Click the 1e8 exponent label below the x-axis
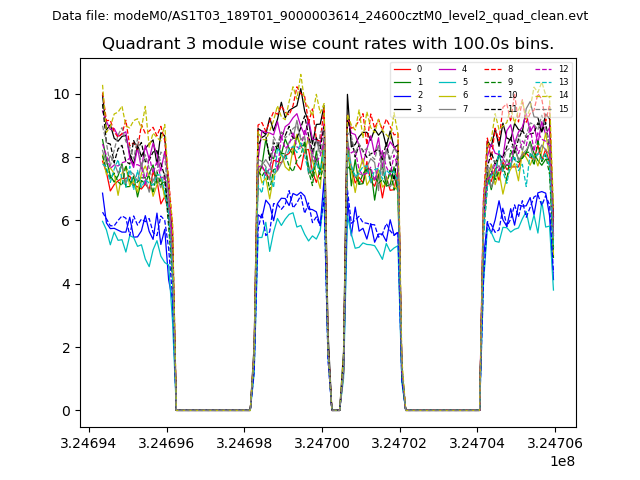 [561, 461]
